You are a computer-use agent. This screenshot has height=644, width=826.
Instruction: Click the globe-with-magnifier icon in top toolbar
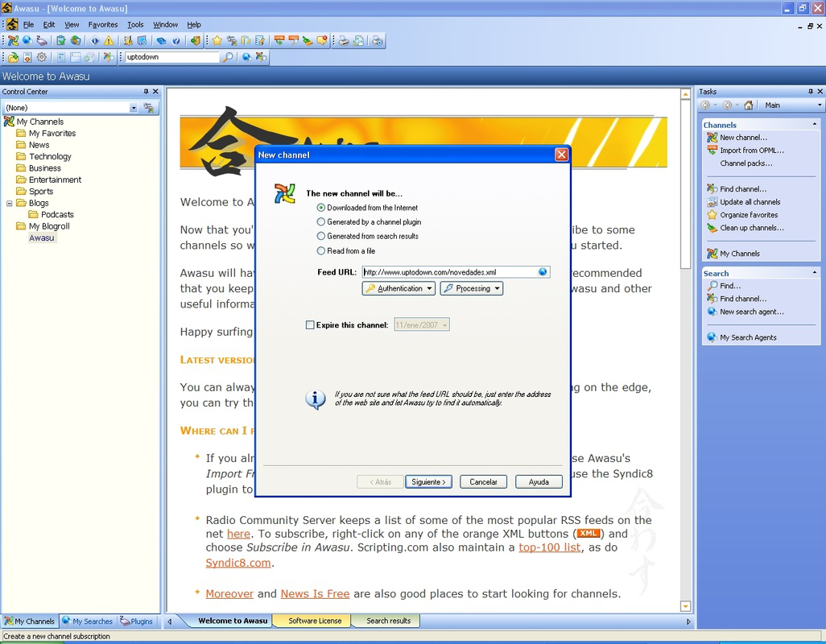coord(27,40)
